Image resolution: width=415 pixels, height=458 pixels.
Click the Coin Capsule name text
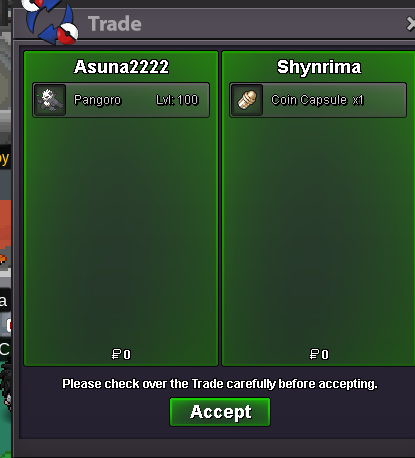pos(309,100)
